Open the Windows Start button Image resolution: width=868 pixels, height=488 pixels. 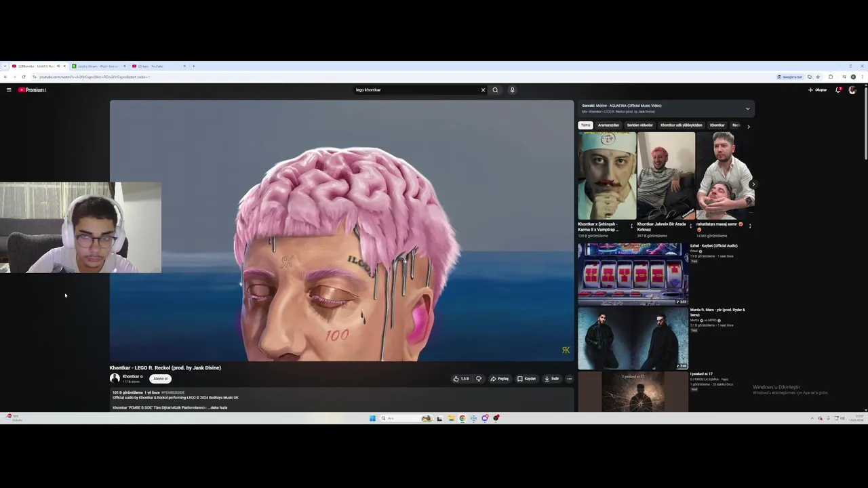click(372, 418)
